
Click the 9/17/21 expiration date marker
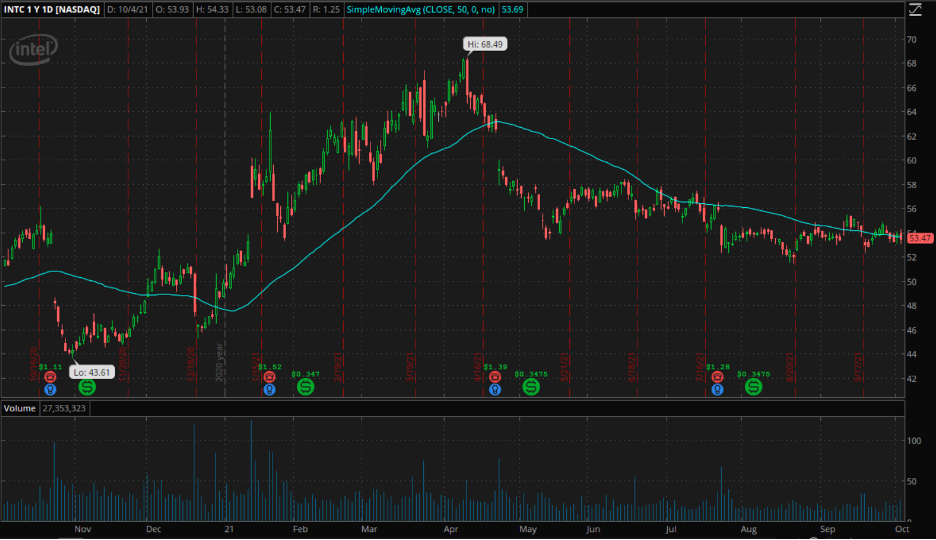coord(858,368)
